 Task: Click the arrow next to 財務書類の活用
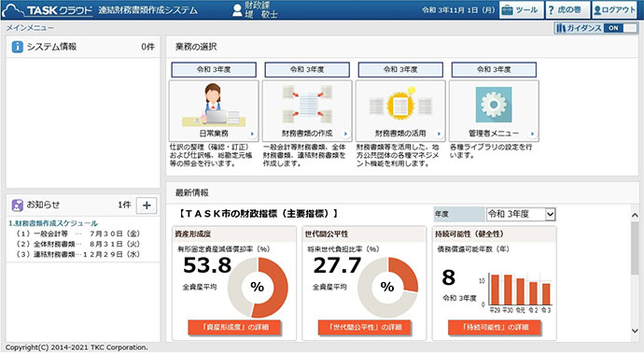[x=439, y=134]
